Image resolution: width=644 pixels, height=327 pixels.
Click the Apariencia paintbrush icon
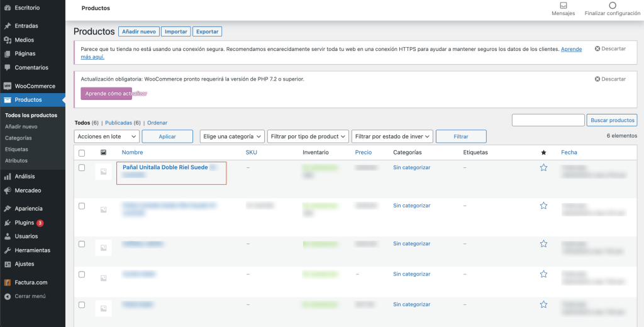(8, 209)
